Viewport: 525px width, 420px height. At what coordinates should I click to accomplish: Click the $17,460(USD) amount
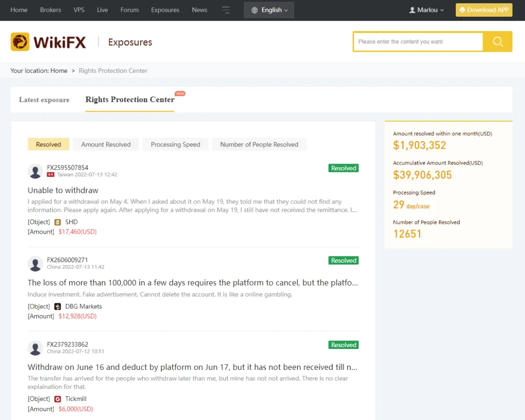coord(77,232)
